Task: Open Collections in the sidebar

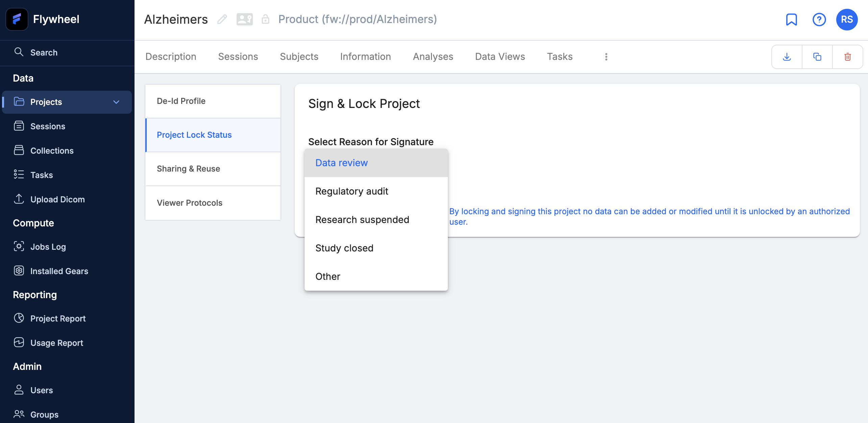Action: coord(67,151)
